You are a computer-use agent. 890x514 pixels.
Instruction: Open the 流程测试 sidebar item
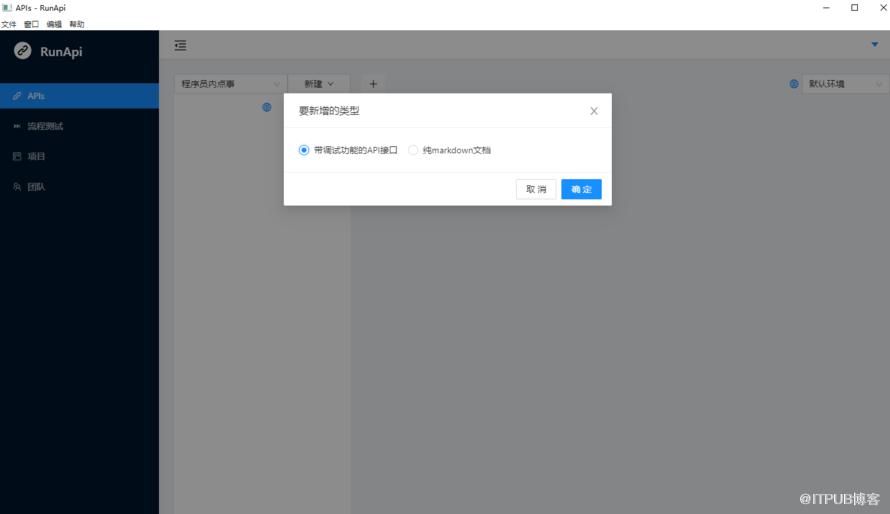(x=79, y=126)
